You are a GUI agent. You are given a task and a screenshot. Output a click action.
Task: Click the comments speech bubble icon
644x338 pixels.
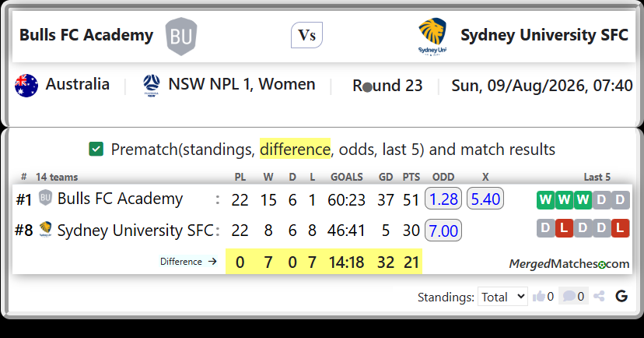(x=569, y=296)
